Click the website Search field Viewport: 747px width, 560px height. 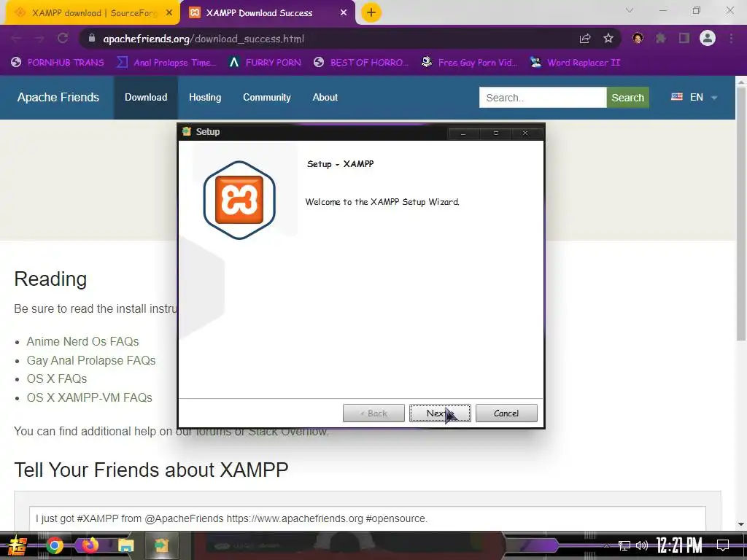pos(543,98)
